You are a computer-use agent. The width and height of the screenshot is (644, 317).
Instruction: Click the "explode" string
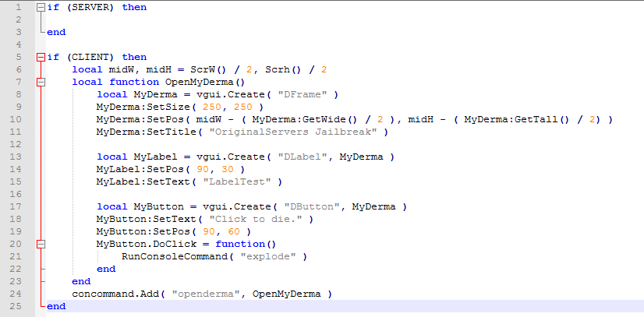pyautogui.click(x=268, y=257)
